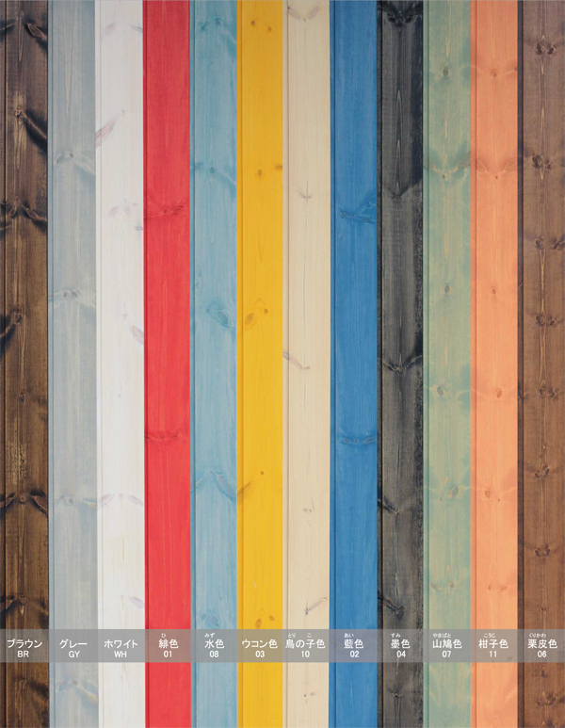Viewport: 565px width, 728px height.
Task: Pick the orange plank swatch
Action: tap(493, 311)
